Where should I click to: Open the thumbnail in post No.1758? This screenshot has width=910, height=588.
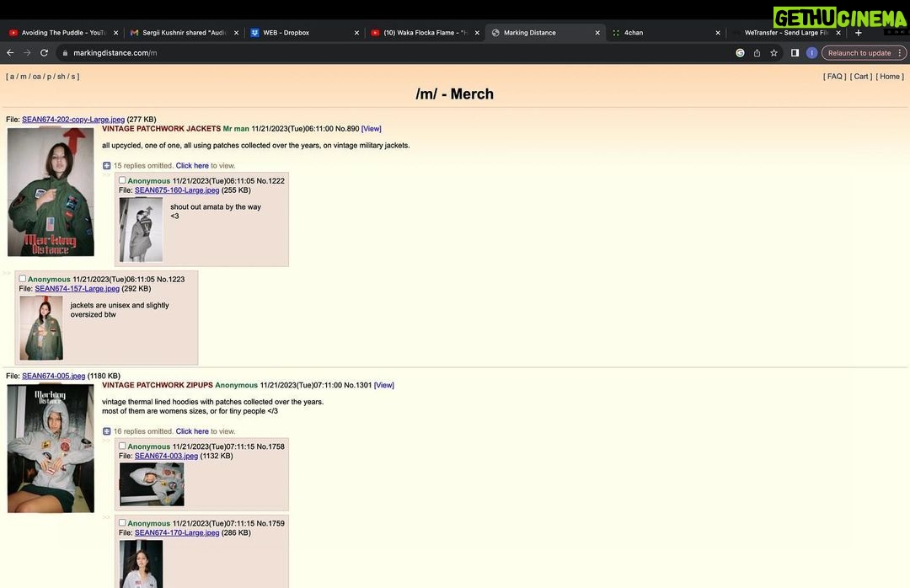point(152,484)
